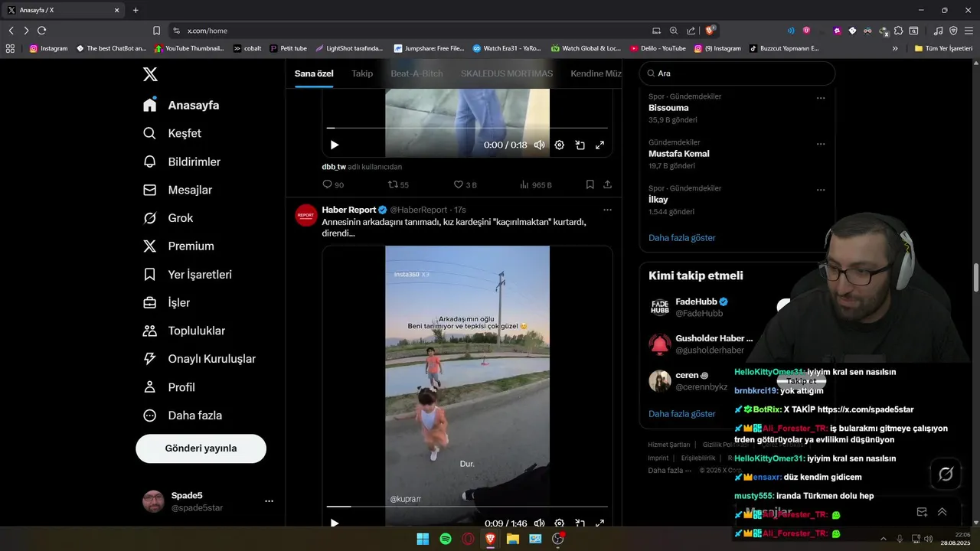Viewport: 980px width, 551px height.
Task: Open new browser tab
Action: click(136, 10)
